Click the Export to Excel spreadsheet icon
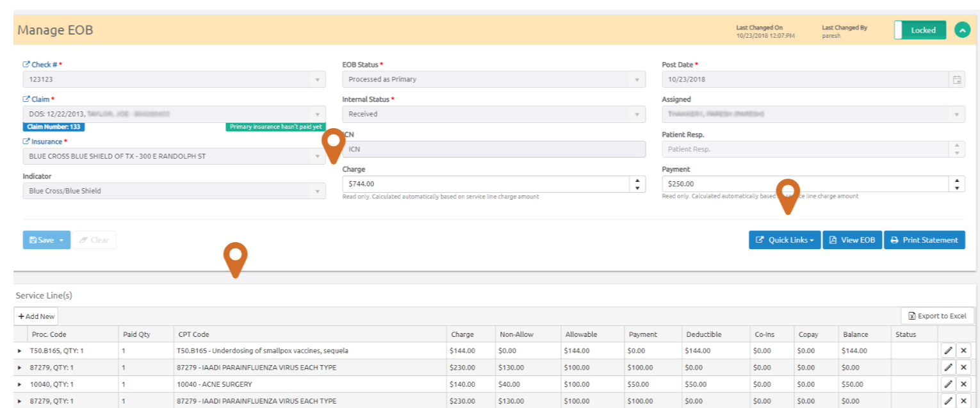 911,315
